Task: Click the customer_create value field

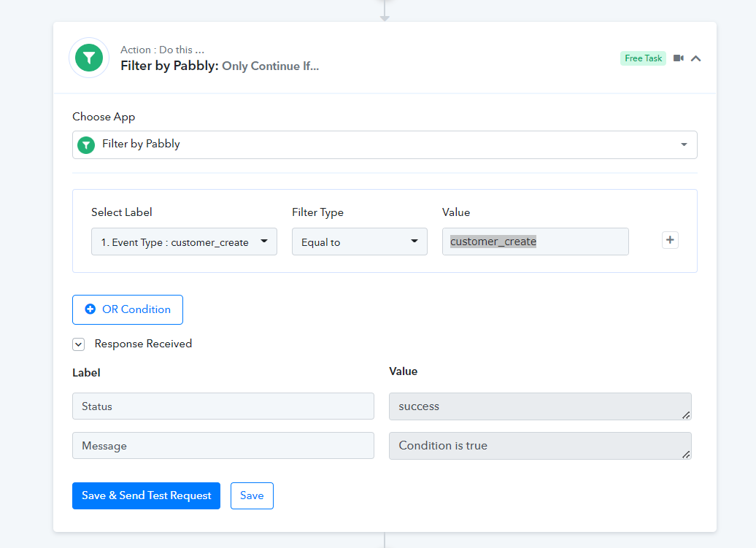Action: pyautogui.click(x=535, y=242)
